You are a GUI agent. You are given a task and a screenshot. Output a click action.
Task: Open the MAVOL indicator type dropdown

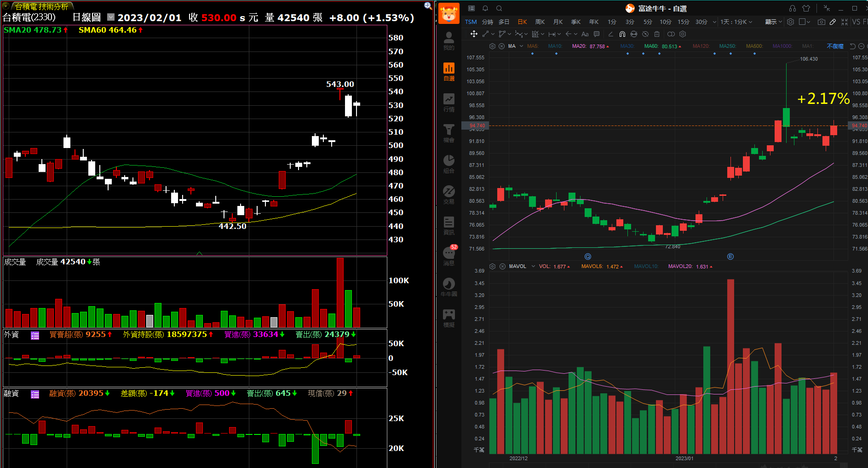(533, 266)
